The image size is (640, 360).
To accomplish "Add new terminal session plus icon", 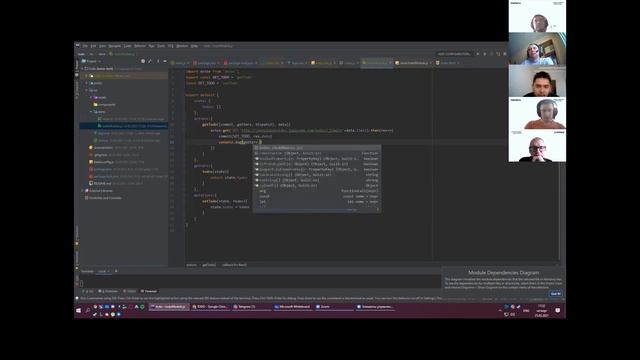I will (116, 271).
